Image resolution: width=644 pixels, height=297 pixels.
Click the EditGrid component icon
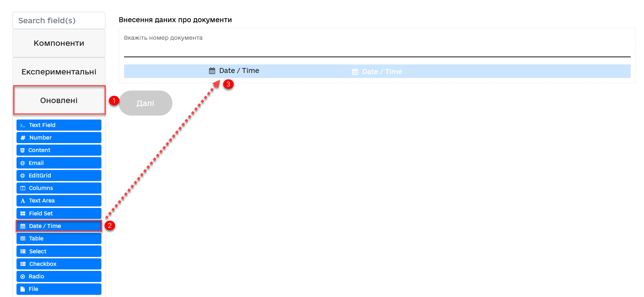[23, 176]
